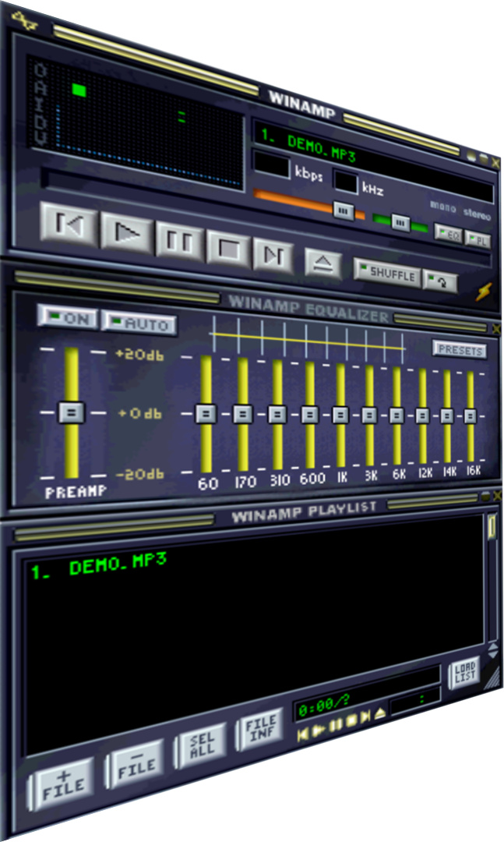
Task: Open a file with the Eject button
Action: [322, 264]
